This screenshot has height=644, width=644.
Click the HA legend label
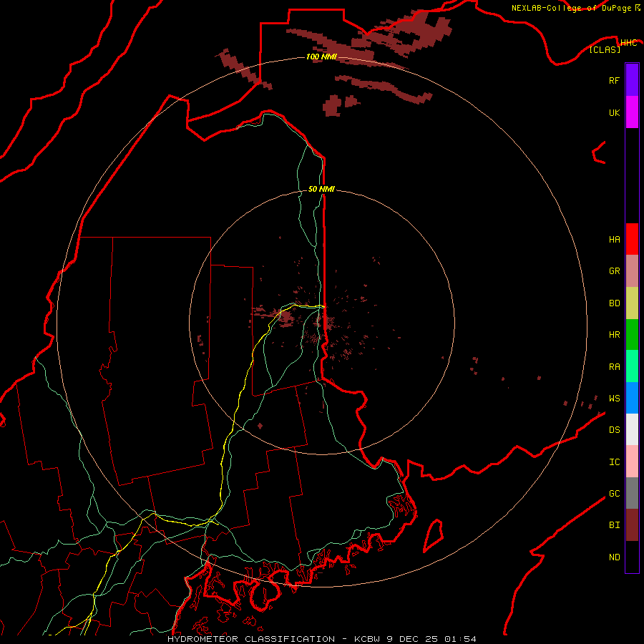point(614,239)
